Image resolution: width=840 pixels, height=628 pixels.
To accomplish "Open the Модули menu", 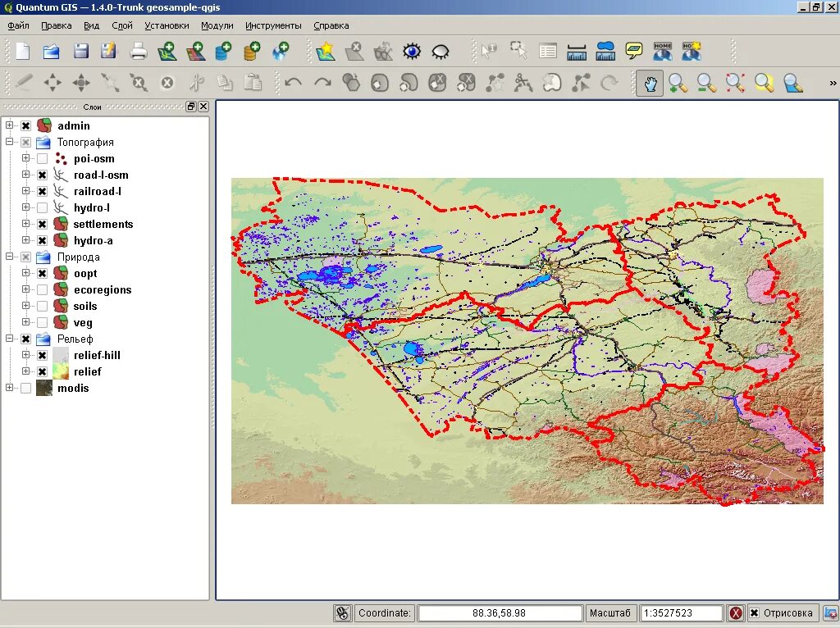I will 217,25.
